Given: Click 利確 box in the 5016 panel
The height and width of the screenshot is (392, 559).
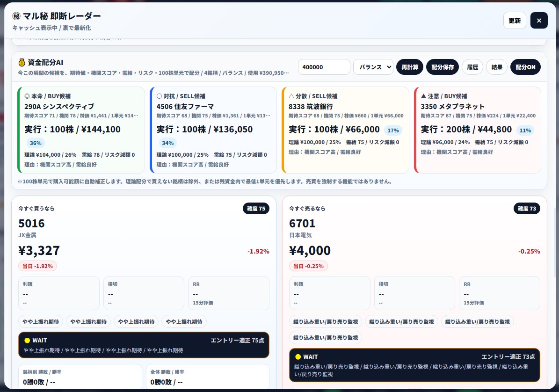Looking at the screenshot, I should click(x=59, y=293).
